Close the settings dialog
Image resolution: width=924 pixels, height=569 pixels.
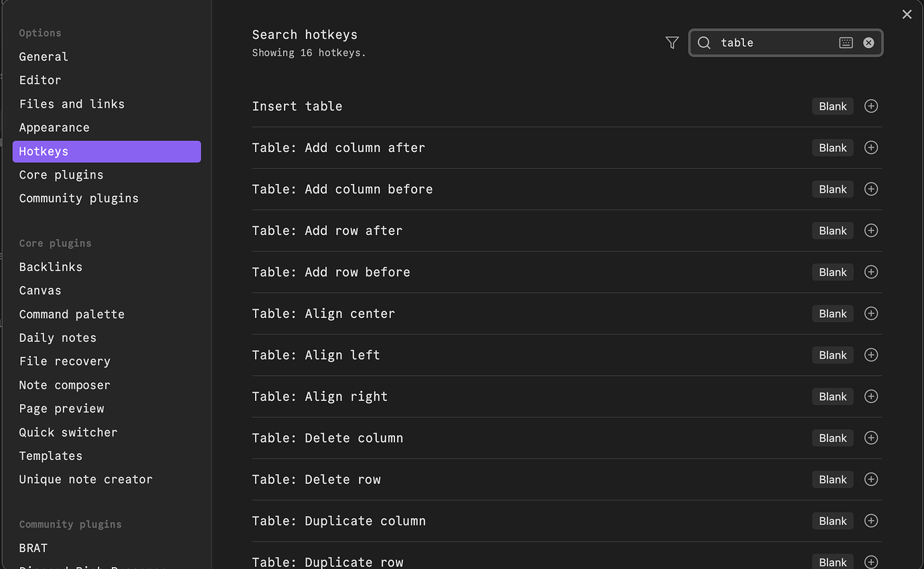[907, 15]
